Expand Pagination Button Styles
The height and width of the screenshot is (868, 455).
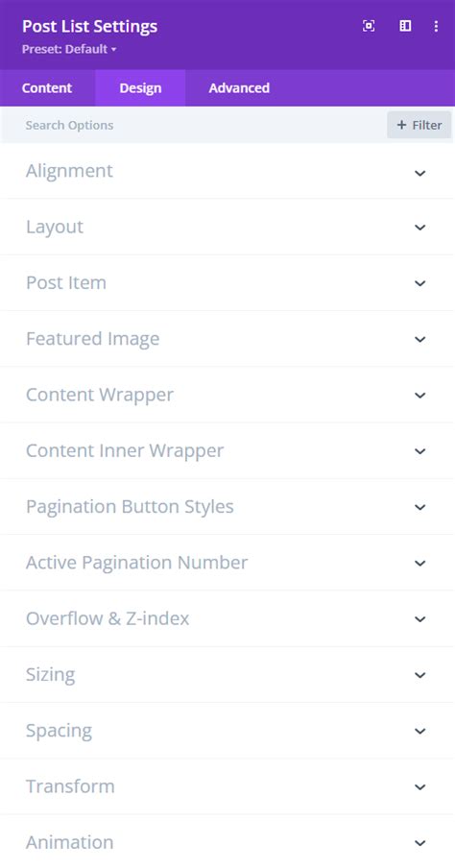pos(227,507)
